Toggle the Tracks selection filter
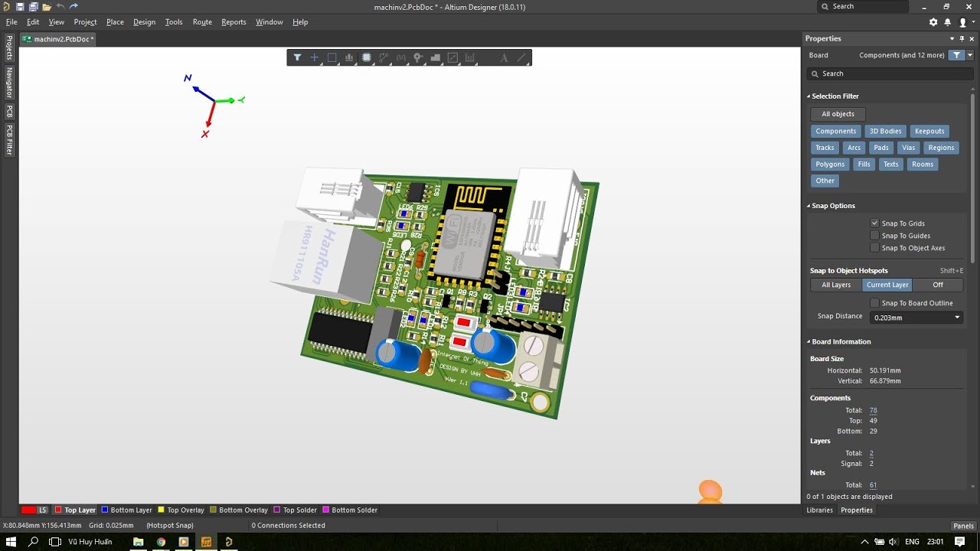The image size is (980, 551). (x=825, y=148)
